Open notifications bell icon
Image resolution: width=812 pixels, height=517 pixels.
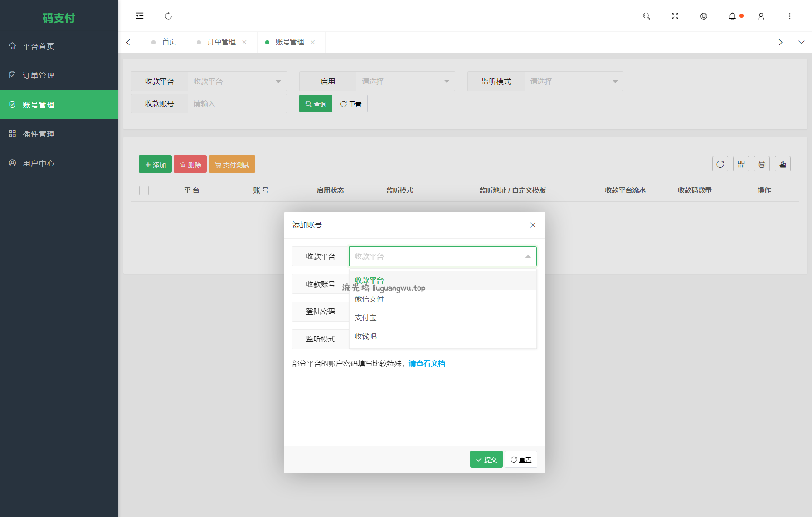732,16
